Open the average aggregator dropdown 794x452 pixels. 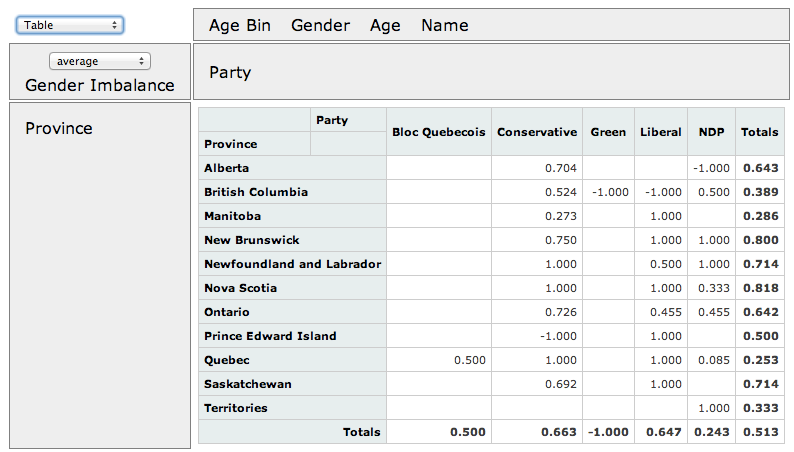click(98, 61)
